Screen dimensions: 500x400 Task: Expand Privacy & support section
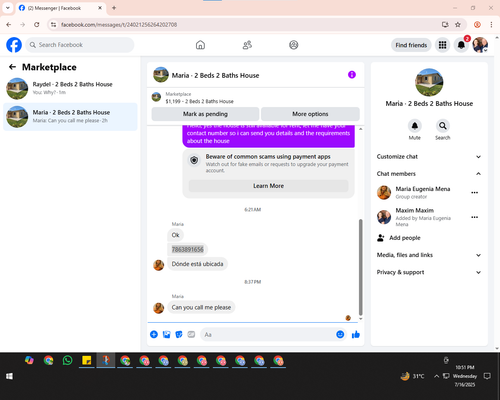[x=429, y=272]
